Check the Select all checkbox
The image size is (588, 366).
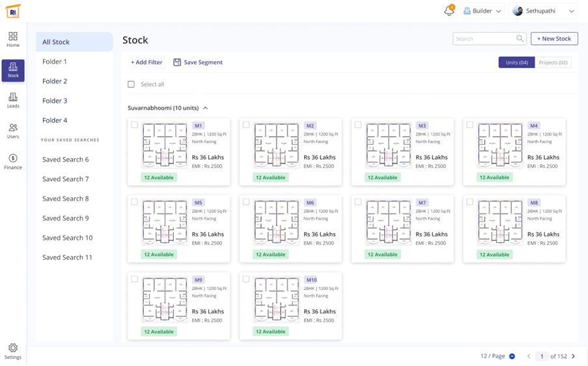point(131,85)
